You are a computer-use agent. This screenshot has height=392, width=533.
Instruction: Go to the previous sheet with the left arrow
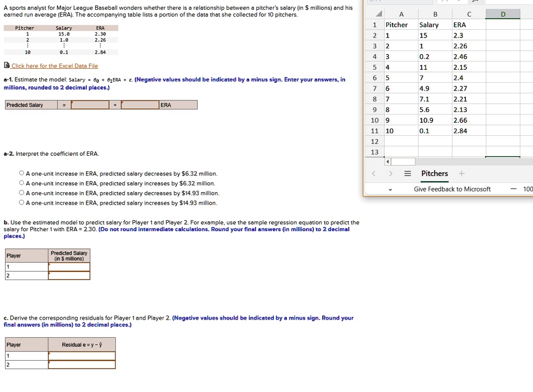click(374, 173)
